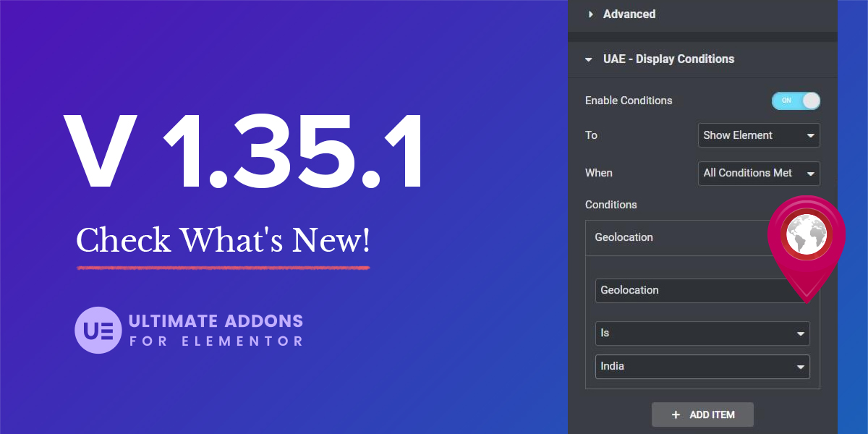Click Ultimate Addons for Elementor brand text

[216, 330]
